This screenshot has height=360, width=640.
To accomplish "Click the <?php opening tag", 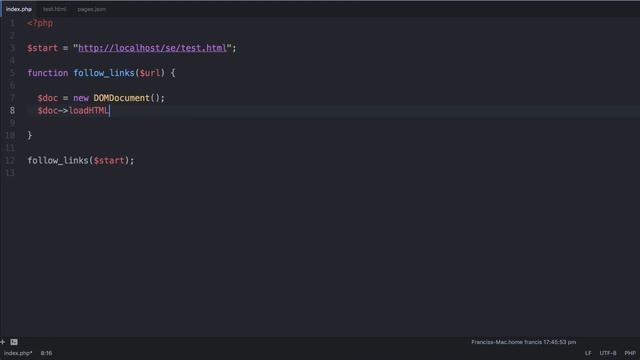I will coord(40,23).
